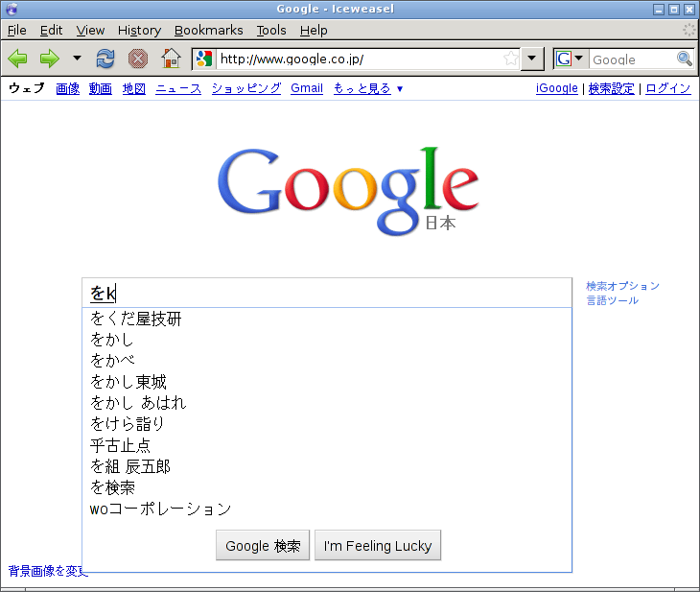The image size is (700, 592).
Task: Open the Bookmarks menu
Action: pyautogui.click(x=208, y=31)
